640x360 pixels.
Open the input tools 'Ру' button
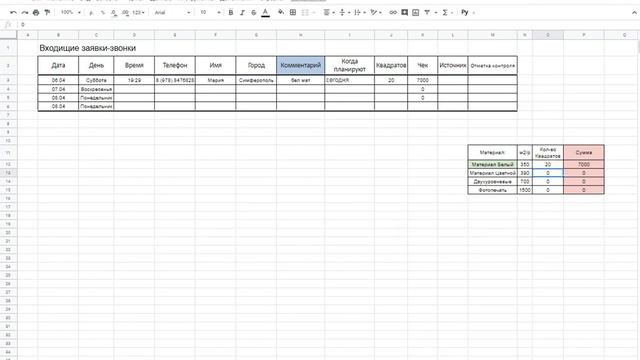pyautogui.click(x=465, y=13)
